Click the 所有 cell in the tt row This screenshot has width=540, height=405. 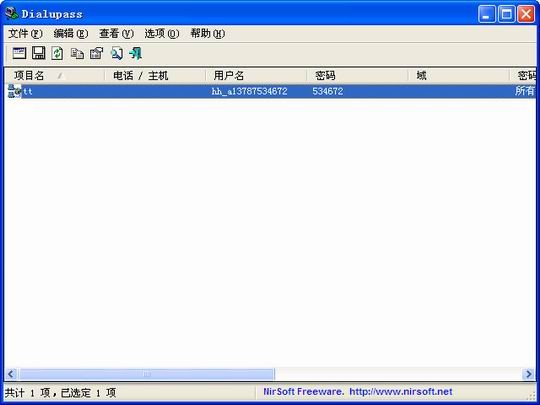tap(525, 91)
